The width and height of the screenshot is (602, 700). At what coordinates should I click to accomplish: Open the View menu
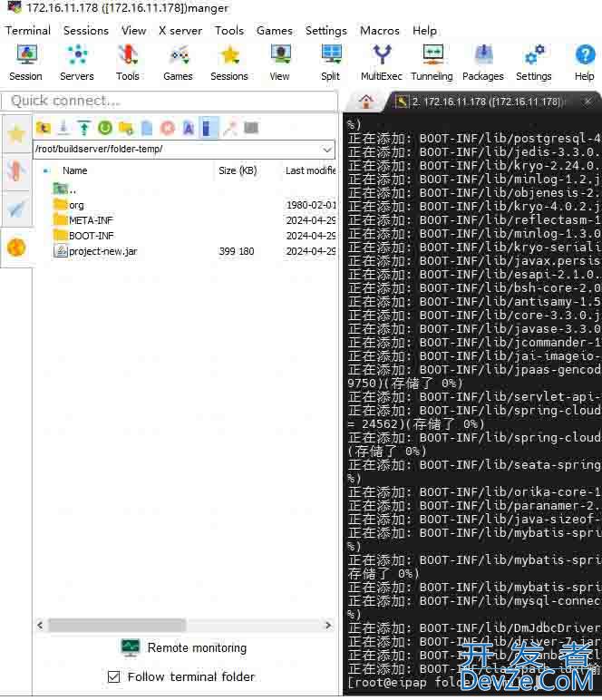(x=134, y=30)
